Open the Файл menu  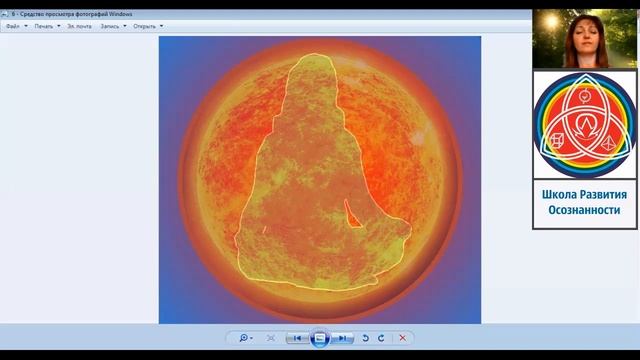tap(13, 26)
